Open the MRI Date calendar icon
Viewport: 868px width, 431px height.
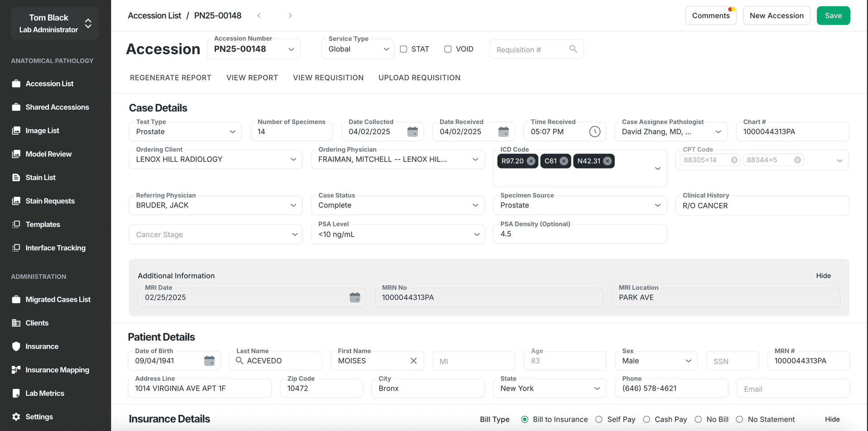pos(355,297)
